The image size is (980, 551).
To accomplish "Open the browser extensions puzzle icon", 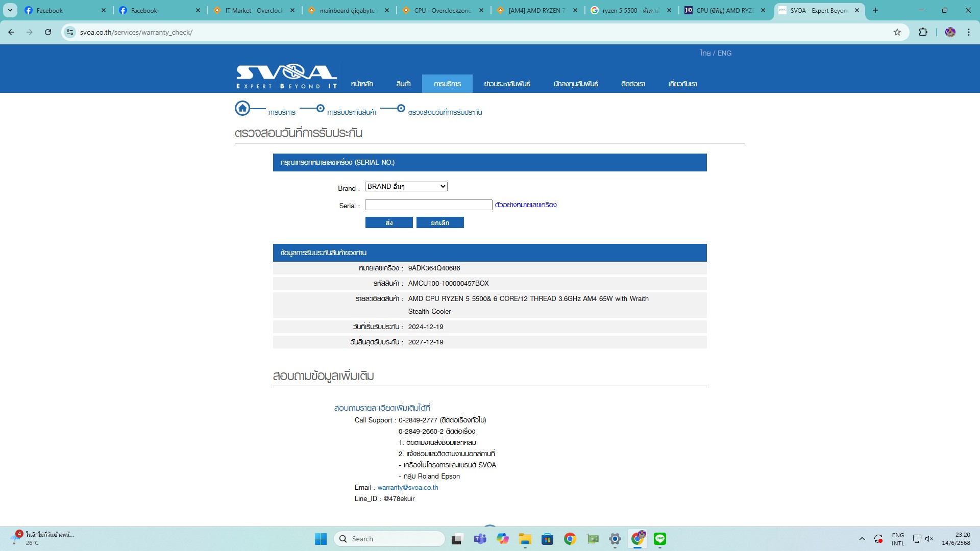I will [923, 32].
